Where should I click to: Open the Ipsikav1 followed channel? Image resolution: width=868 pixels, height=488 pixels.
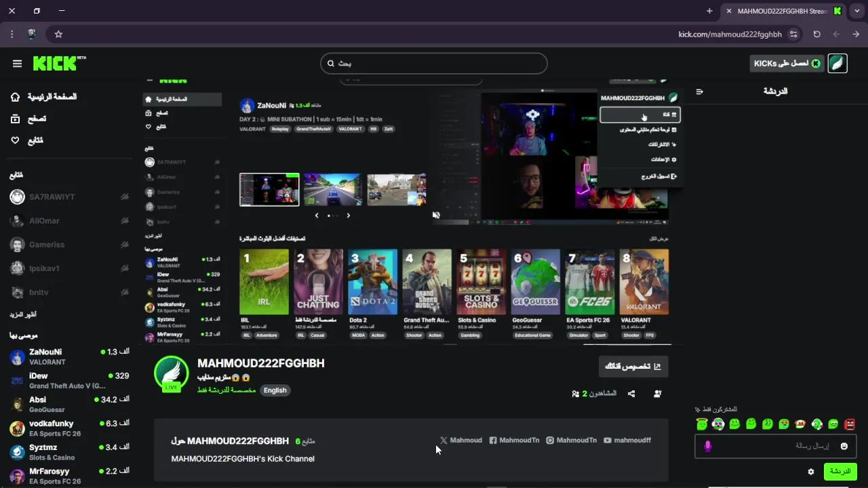click(69, 268)
